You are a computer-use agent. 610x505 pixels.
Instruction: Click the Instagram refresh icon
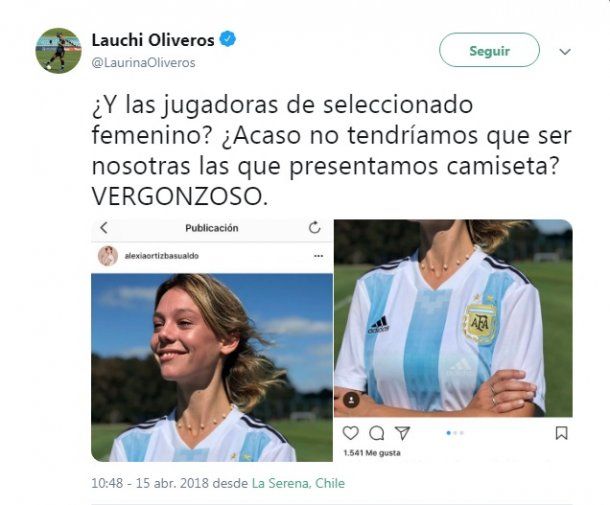coord(314,227)
